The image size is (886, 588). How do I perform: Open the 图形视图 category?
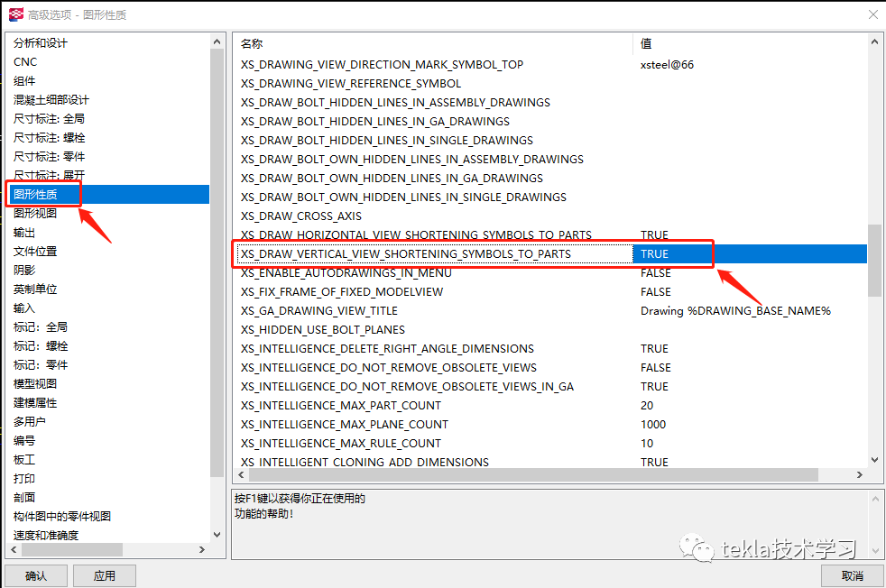(35, 214)
